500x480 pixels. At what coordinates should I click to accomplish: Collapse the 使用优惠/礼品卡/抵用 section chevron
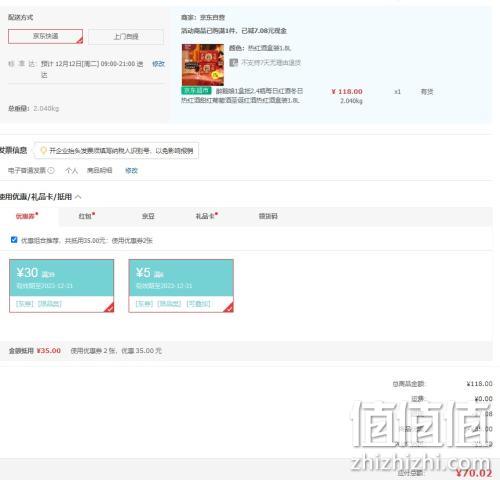coord(78,197)
